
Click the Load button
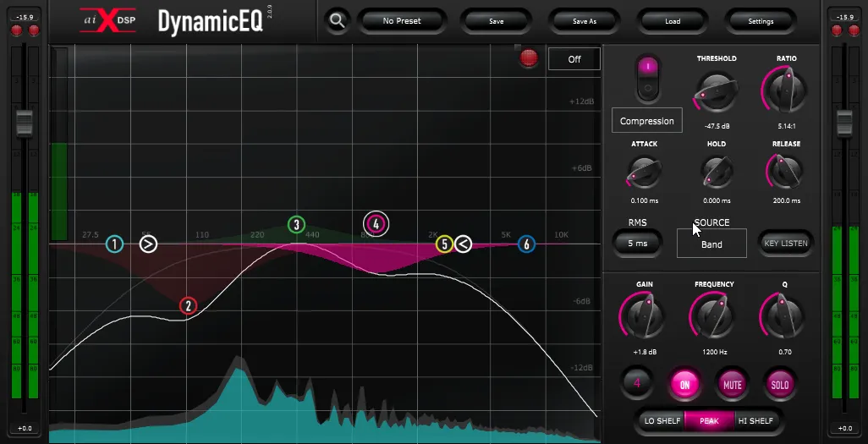click(673, 21)
